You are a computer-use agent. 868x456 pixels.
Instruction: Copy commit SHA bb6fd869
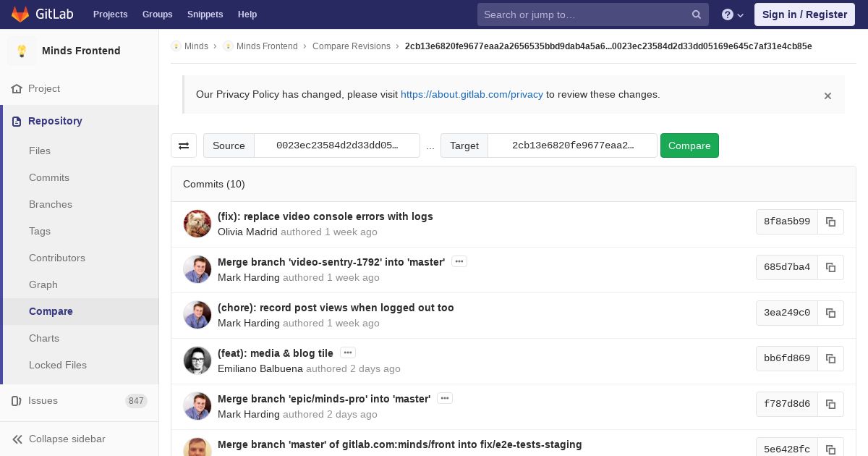(x=831, y=358)
